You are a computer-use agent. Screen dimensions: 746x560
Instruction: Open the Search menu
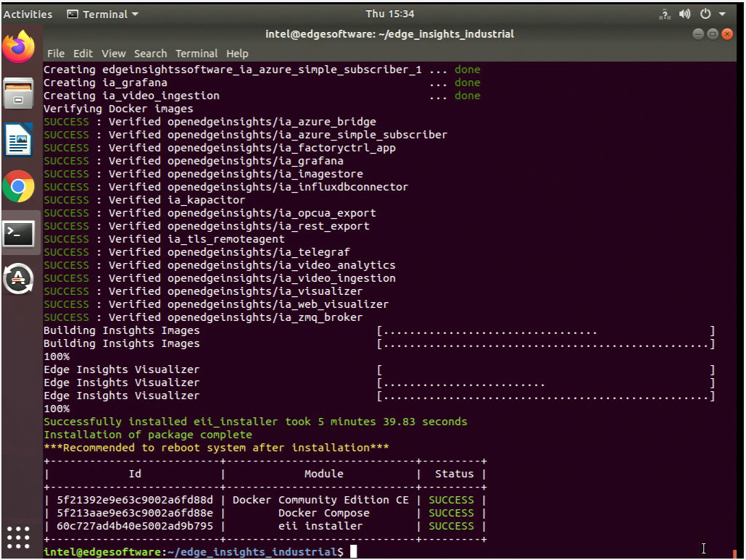[x=150, y=53]
